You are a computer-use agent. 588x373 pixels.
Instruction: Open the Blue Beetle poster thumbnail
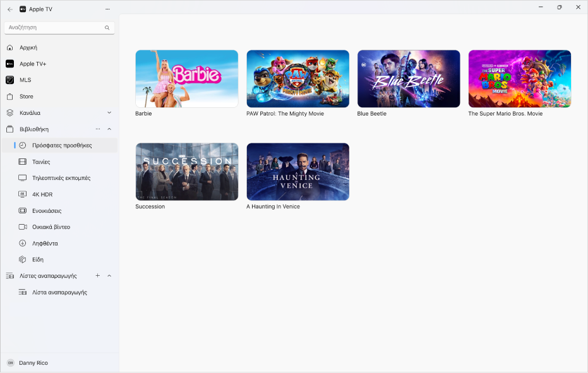point(409,79)
